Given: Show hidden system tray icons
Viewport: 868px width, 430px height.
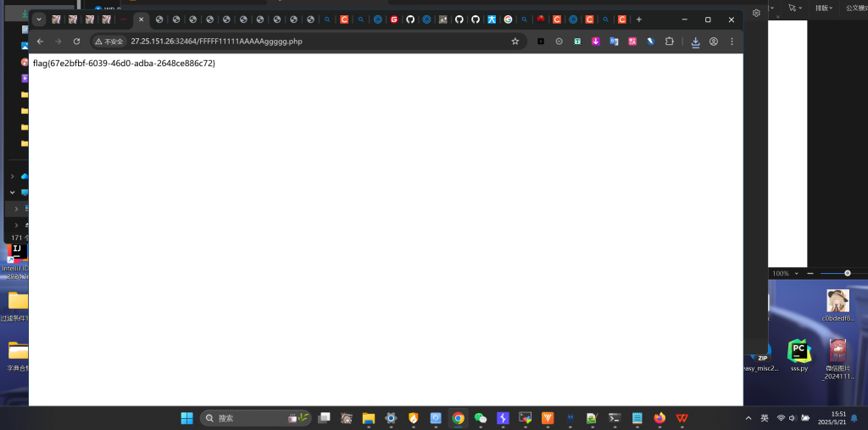Looking at the screenshot, I should pos(748,418).
